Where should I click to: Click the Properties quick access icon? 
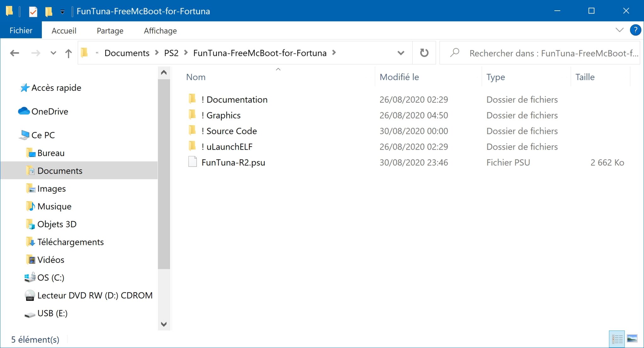[33, 12]
